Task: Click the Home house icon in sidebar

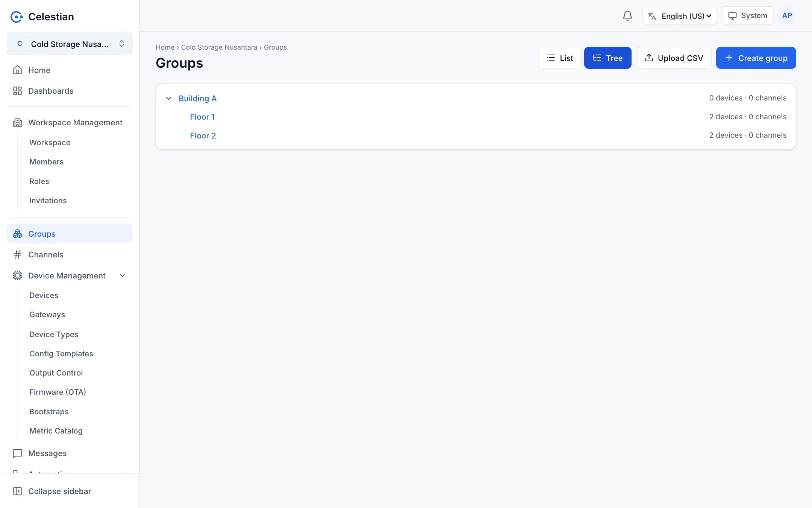Action: pyautogui.click(x=17, y=70)
